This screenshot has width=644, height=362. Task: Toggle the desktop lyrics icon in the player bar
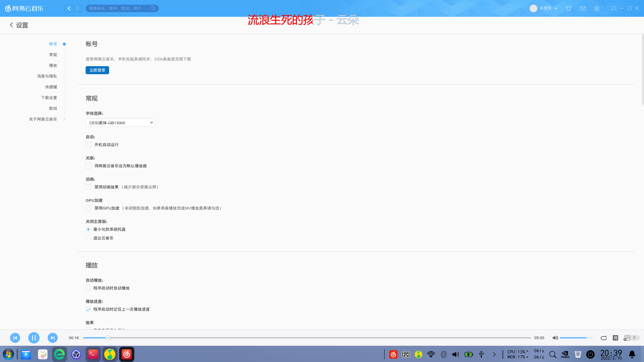click(615, 338)
